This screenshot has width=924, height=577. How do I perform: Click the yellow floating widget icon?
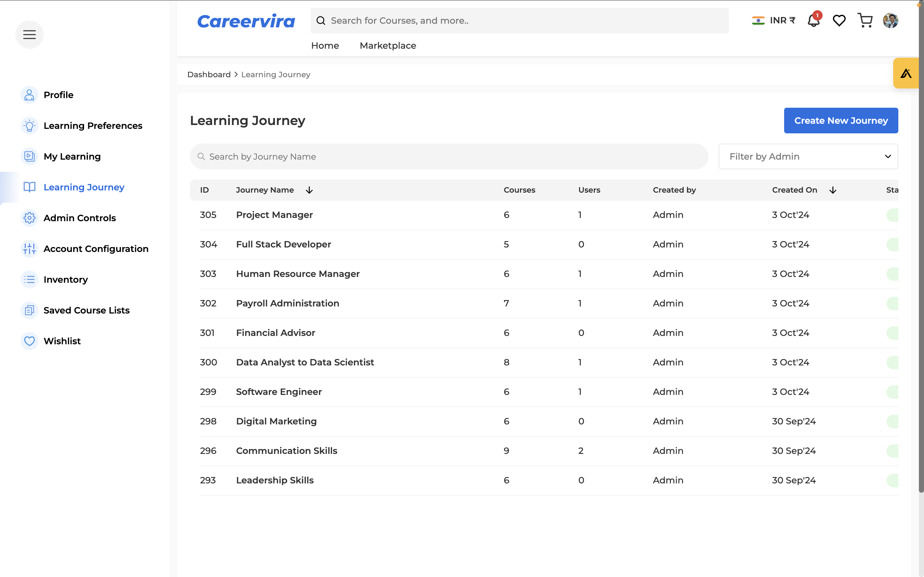[906, 73]
